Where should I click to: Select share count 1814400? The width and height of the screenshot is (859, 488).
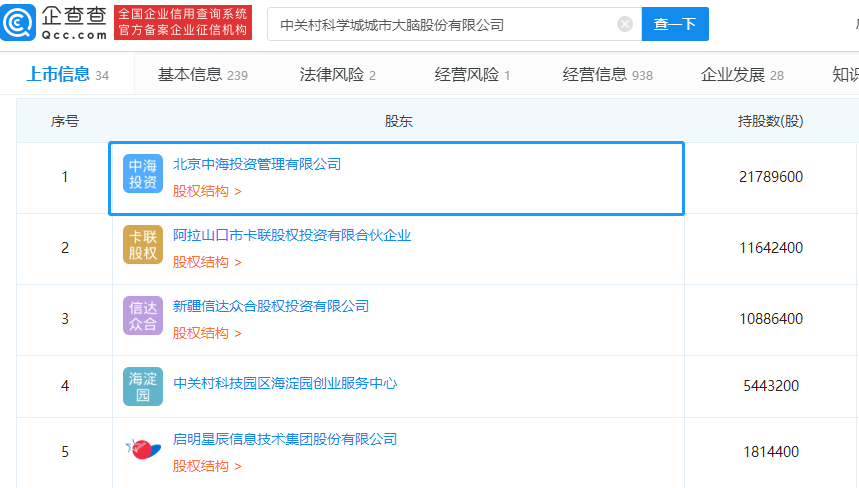[771, 452]
